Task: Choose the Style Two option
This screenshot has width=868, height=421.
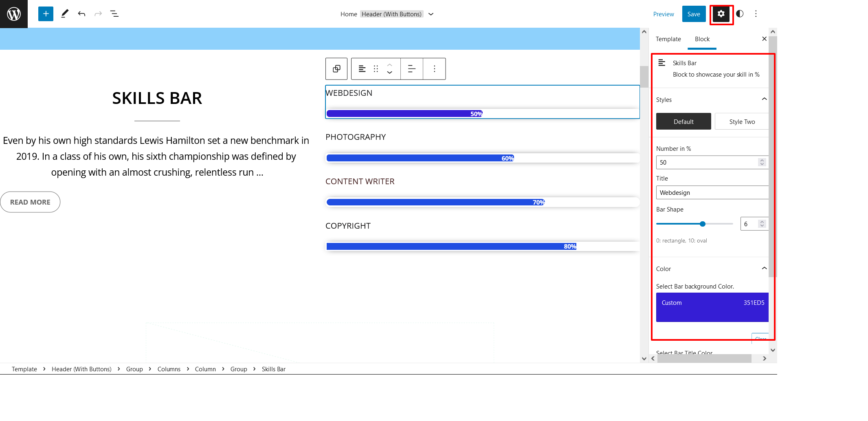Action: point(742,121)
